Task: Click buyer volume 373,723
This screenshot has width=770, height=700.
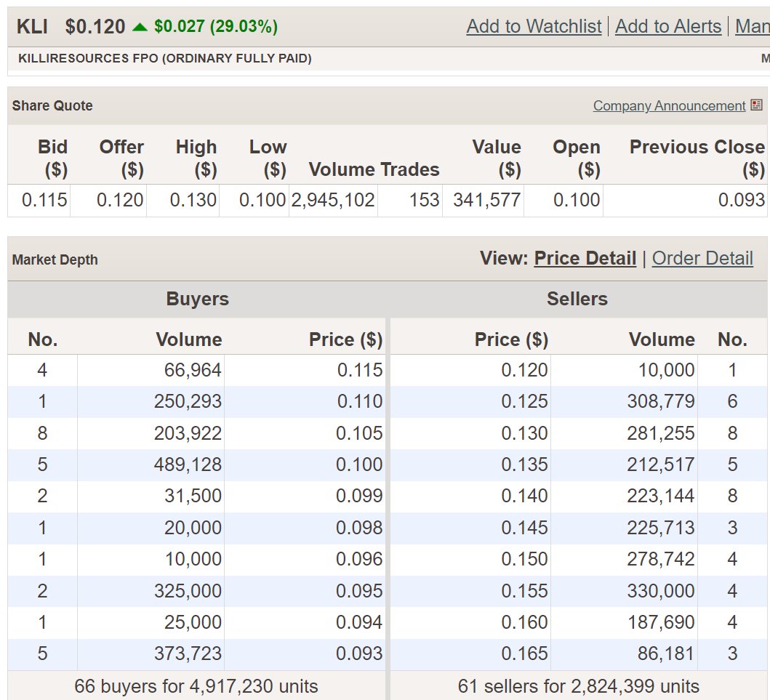Action: (188, 654)
